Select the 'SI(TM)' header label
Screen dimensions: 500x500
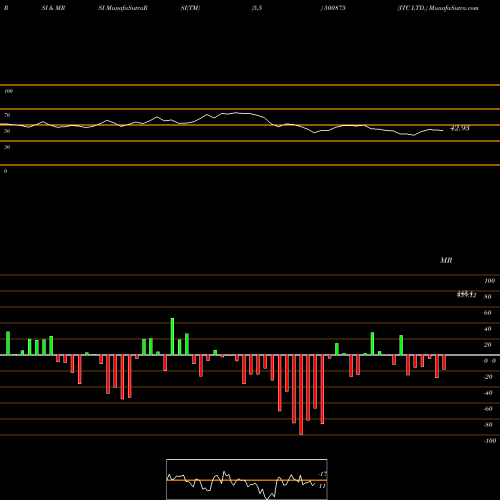point(190,8)
